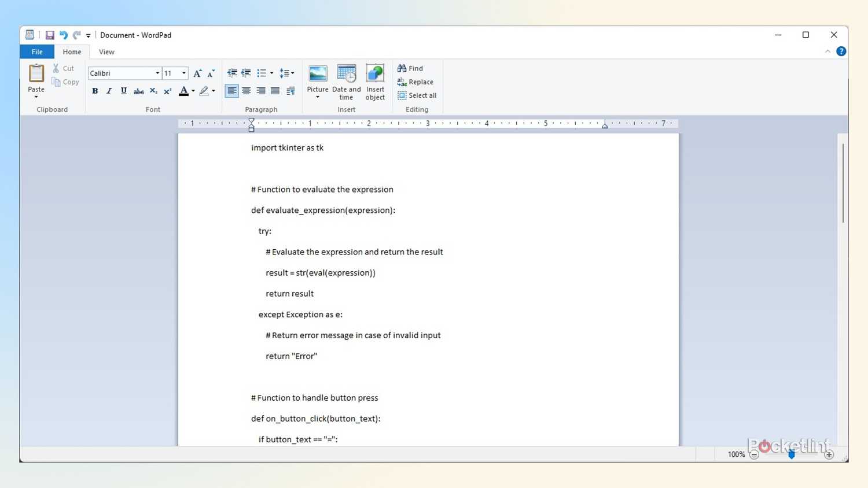Viewport: 868px width, 488px height.
Task: Undo the last action
Action: tap(63, 35)
